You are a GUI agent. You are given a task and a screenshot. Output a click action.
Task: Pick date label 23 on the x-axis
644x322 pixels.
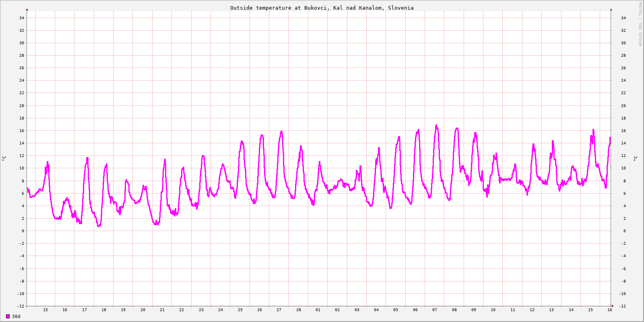pyautogui.click(x=201, y=310)
